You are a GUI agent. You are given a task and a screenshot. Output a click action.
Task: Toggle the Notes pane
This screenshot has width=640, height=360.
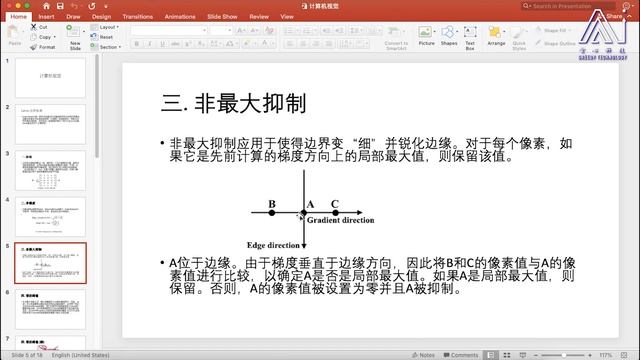[x=423, y=355]
